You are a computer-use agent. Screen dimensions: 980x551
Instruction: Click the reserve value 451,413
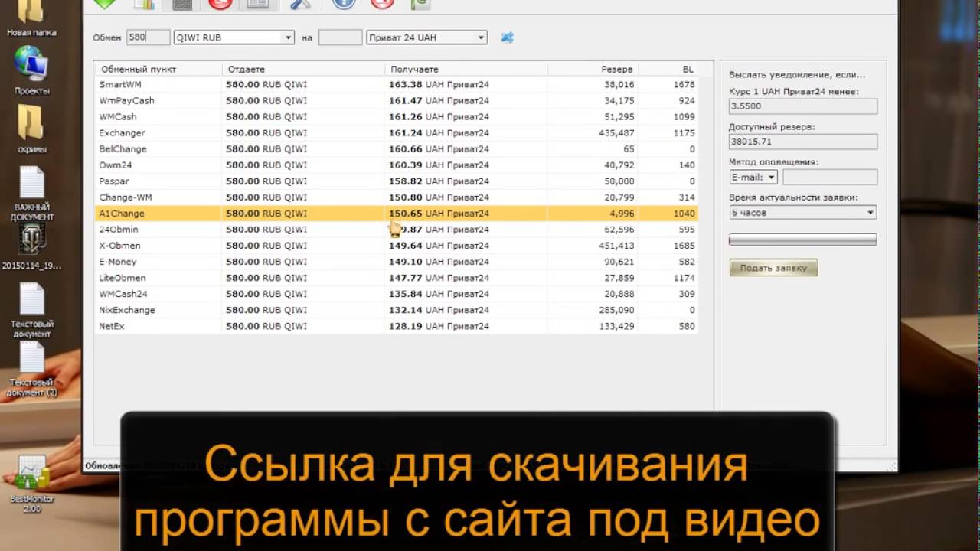pyautogui.click(x=618, y=245)
